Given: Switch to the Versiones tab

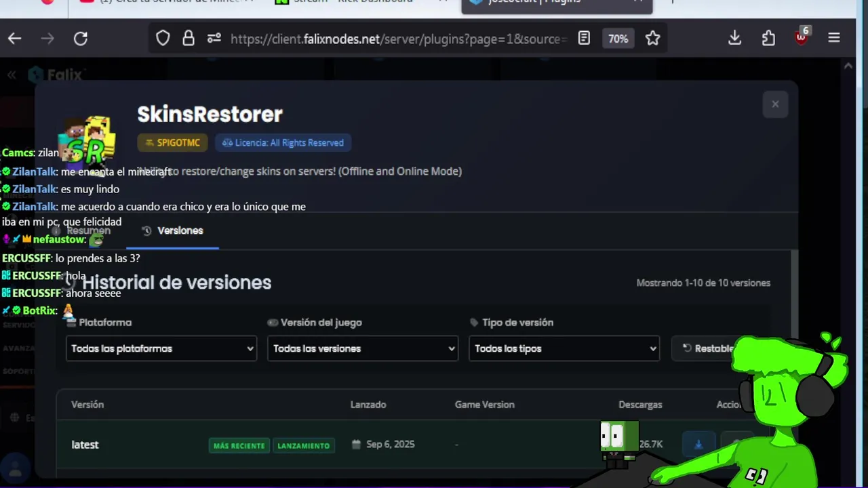Looking at the screenshot, I should click(x=172, y=230).
